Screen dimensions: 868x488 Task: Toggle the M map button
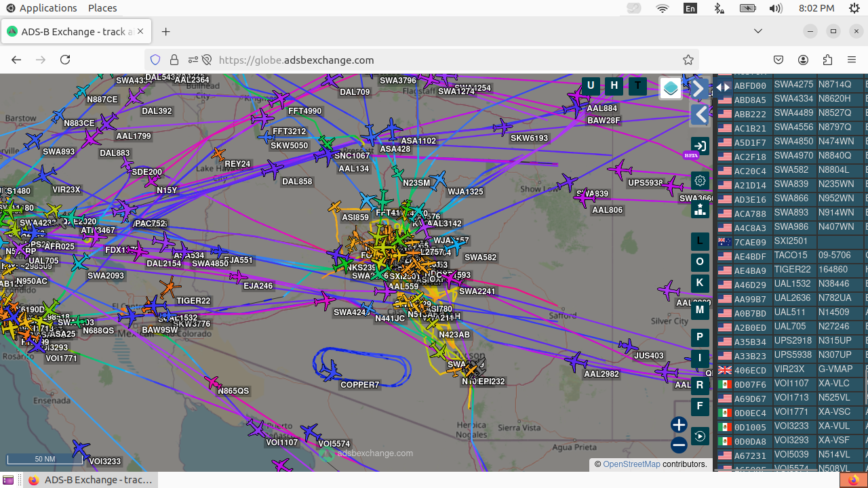click(700, 310)
